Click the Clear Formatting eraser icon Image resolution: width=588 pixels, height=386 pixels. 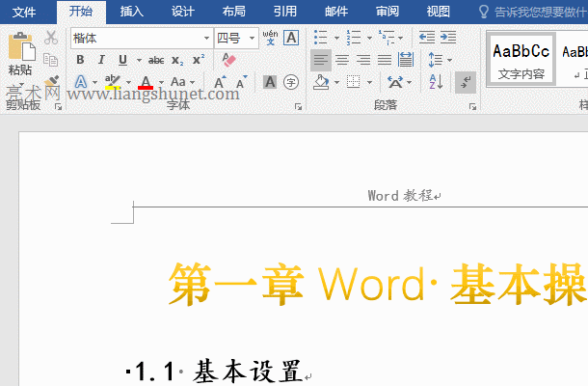[228, 60]
